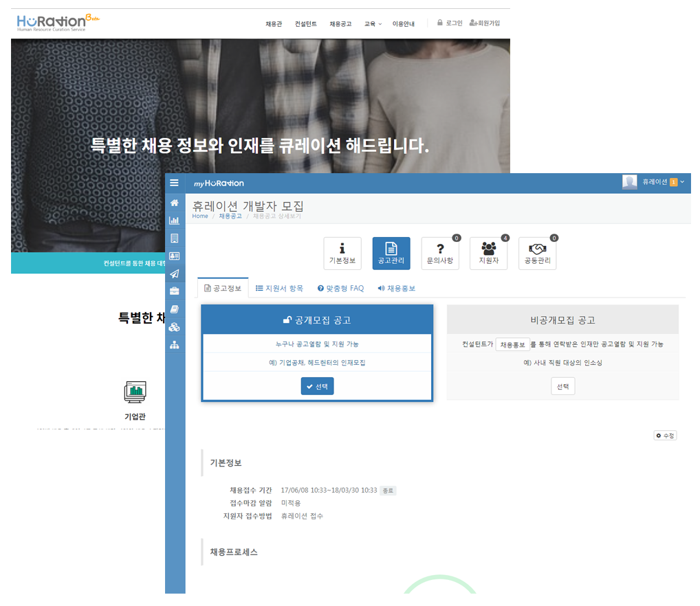Screen dimensions: 700x606
Task: Expand the 교육 dropdown in HuRation nav
Action: 373,24
